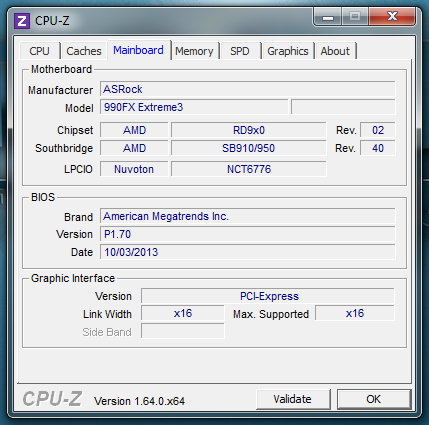The width and height of the screenshot is (429, 425).
Task: Click the BIOS group heading
Action: pos(43,197)
